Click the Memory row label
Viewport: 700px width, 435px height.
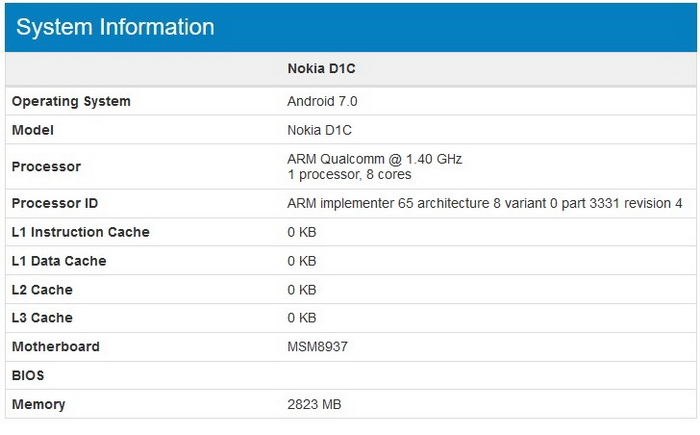click(x=39, y=405)
